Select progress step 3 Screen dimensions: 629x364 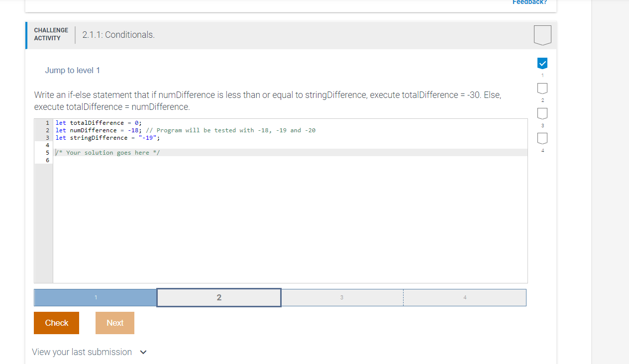pyautogui.click(x=342, y=297)
